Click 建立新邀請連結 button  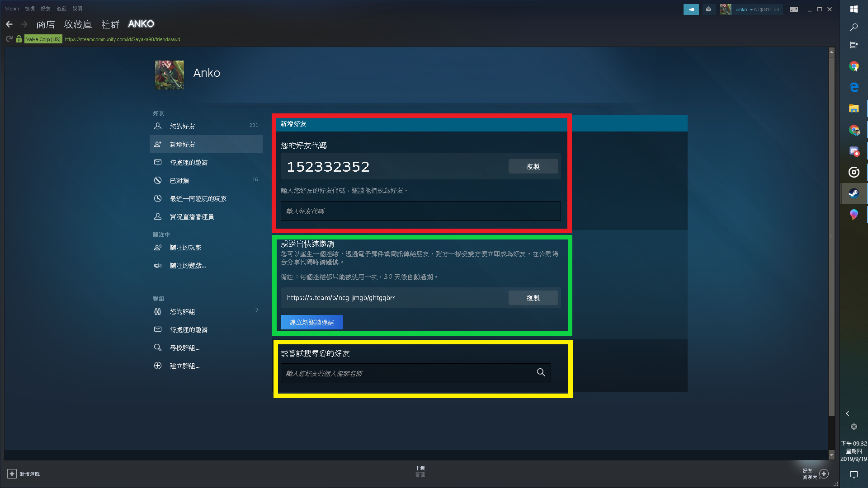pyautogui.click(x=311, y=322)
